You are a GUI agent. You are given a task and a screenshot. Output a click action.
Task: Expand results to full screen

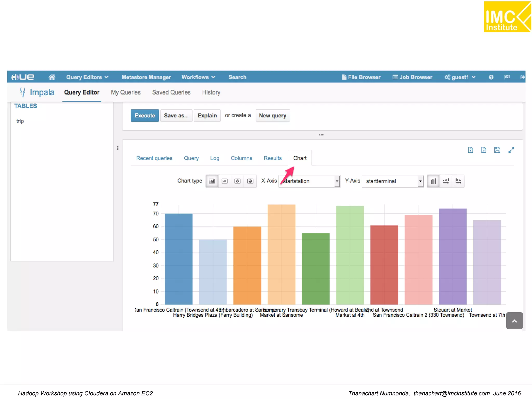click(x=511, y=150)
